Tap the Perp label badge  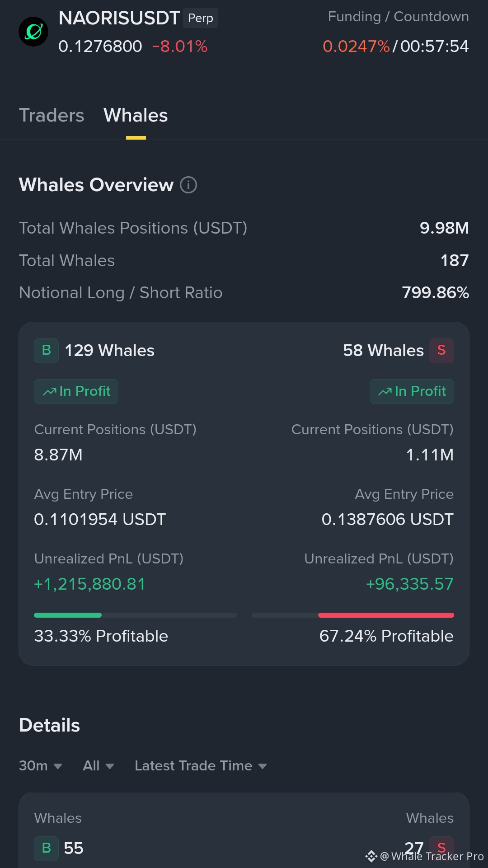click(201, 18)
